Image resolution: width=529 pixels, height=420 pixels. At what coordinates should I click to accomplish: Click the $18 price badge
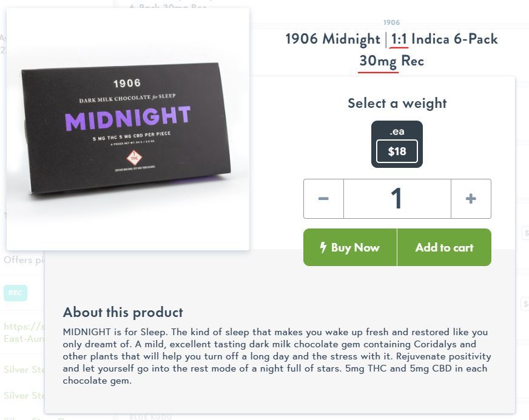pos(397,152)
